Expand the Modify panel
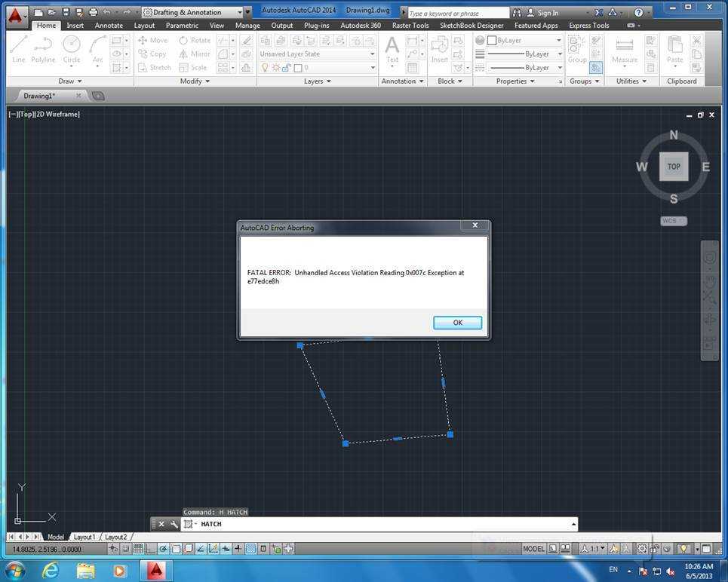728x582 pixels. [195, 81]
